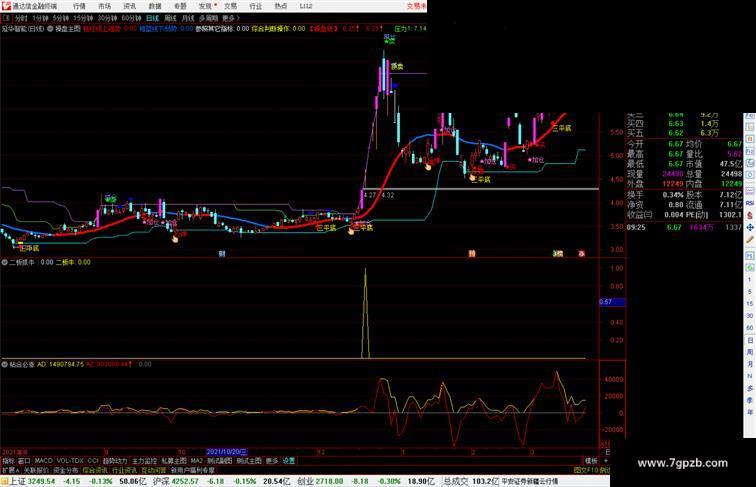This screenshot has height=487, width=756.
Task: Select the CCI indicator tab
Action: (93, 461)
